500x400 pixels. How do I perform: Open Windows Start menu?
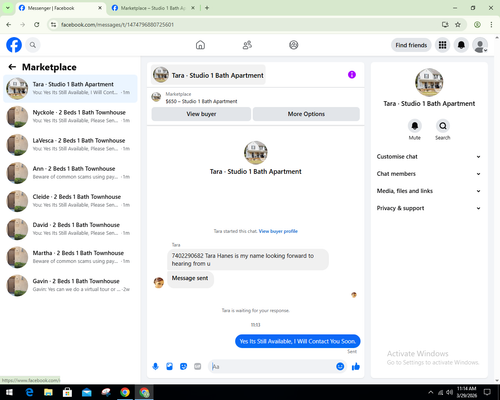tap(9, 392)
